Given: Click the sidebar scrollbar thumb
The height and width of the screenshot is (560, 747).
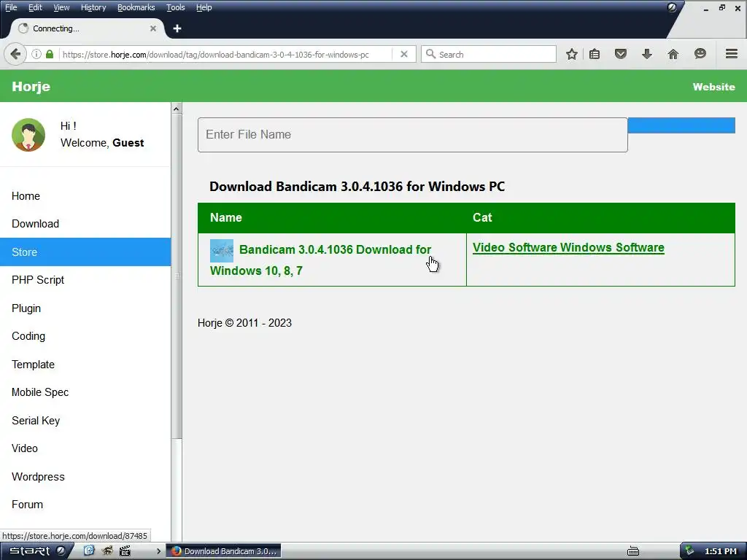Looking at the screenshot, I should point(177,276).
